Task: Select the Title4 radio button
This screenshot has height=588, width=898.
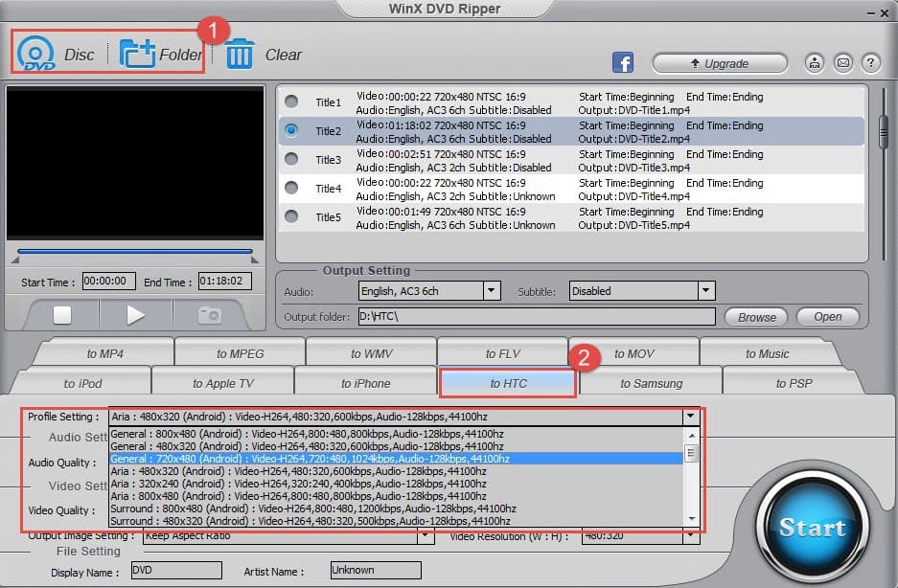Action: point(291,187)
